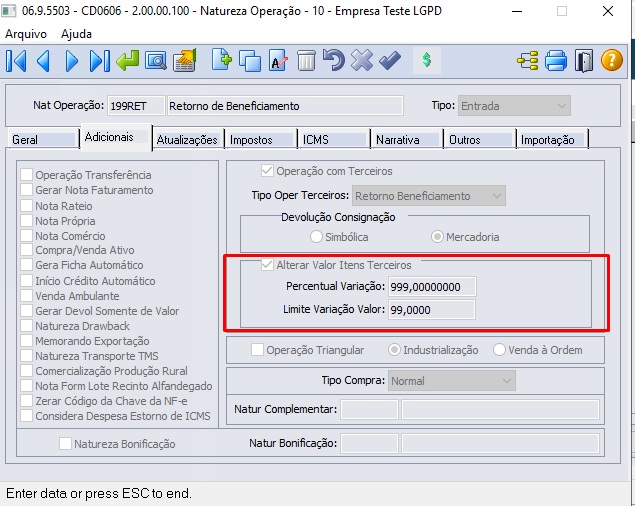Toggle Nota Própria checkbox
This screenshot has height=506, width=635.
tap(27, 220)
